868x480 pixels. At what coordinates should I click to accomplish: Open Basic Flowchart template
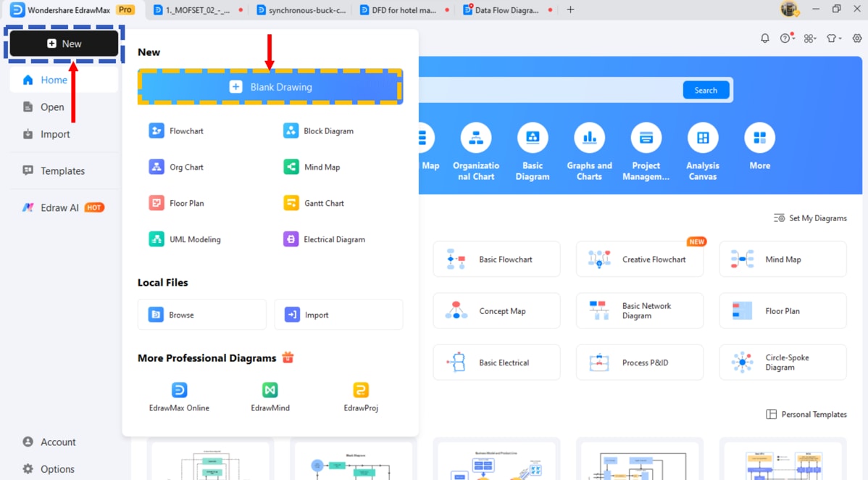[496, 259]
